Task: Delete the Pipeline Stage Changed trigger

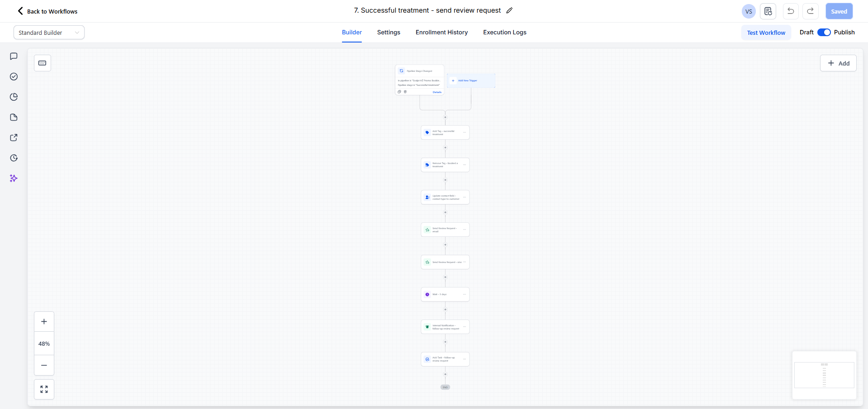Action: point(405,92)
